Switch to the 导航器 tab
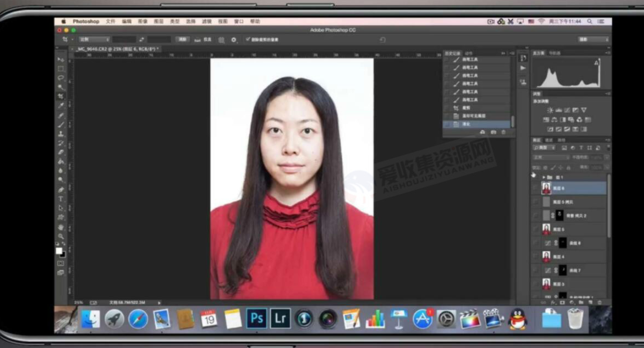The width and height of the screenshot is (644, 348). pos(555,53)
